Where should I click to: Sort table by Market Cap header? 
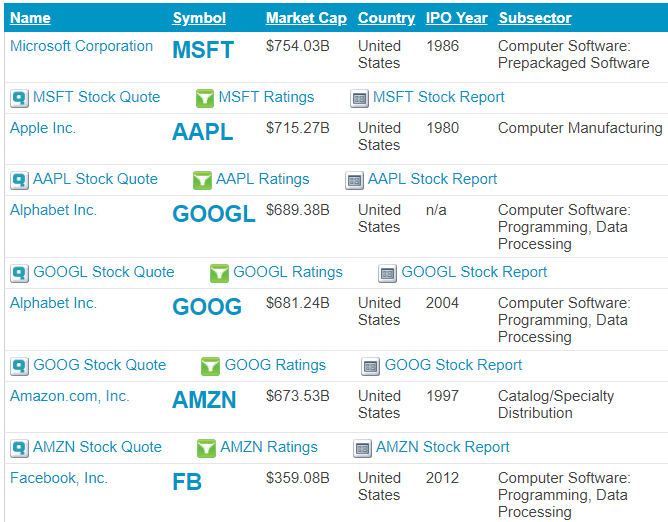(304, 18)
